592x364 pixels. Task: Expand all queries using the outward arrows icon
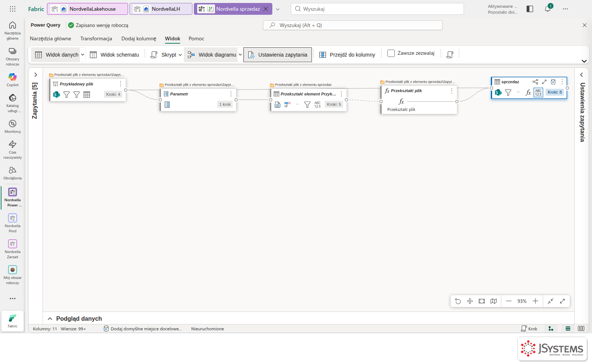pos(562,301)
